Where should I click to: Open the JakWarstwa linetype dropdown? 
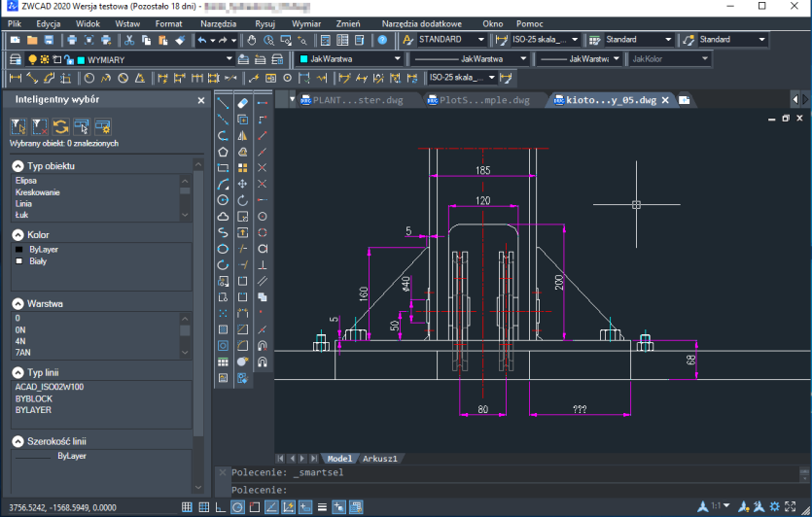pos(523,59)
